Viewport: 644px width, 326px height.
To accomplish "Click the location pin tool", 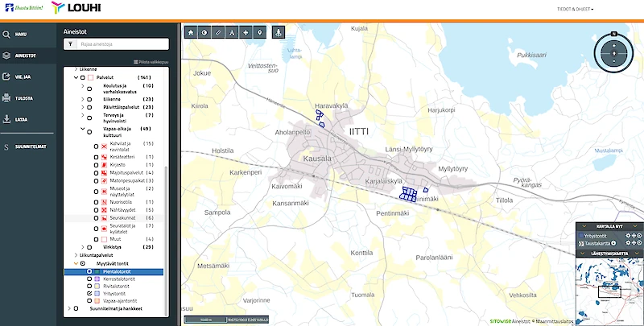I will coord(258,33).
